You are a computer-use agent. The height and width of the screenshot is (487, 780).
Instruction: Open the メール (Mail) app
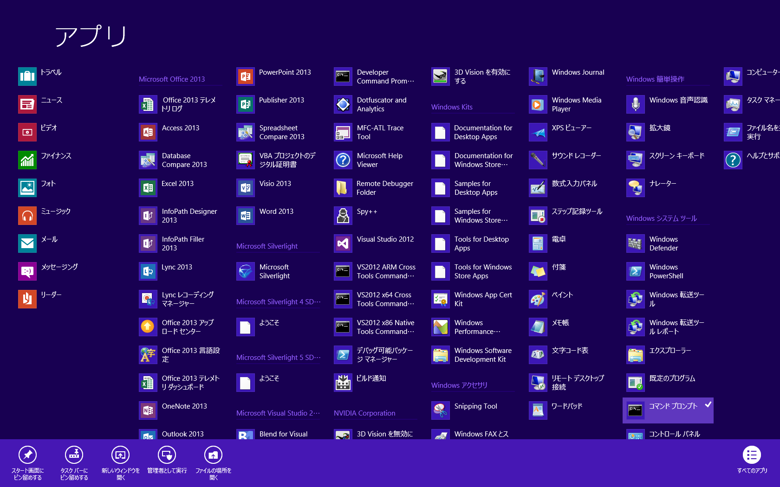pyautogui.click(x=38, y=244)
